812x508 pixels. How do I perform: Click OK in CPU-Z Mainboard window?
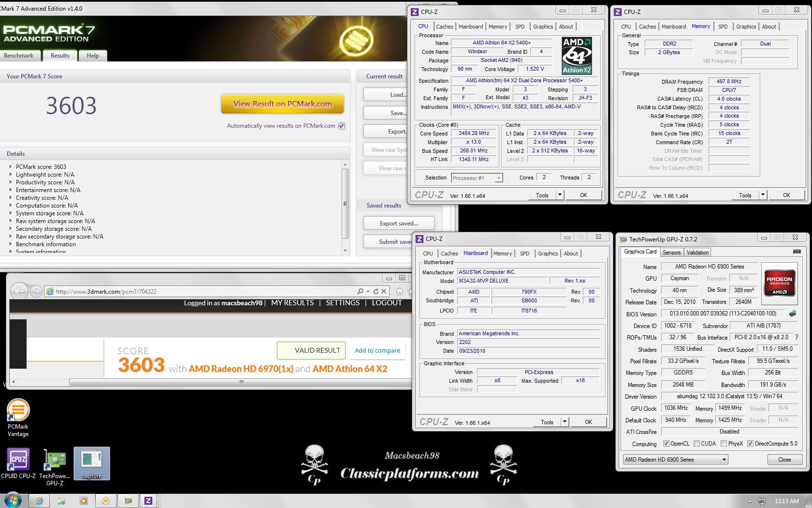pos(588,422)
